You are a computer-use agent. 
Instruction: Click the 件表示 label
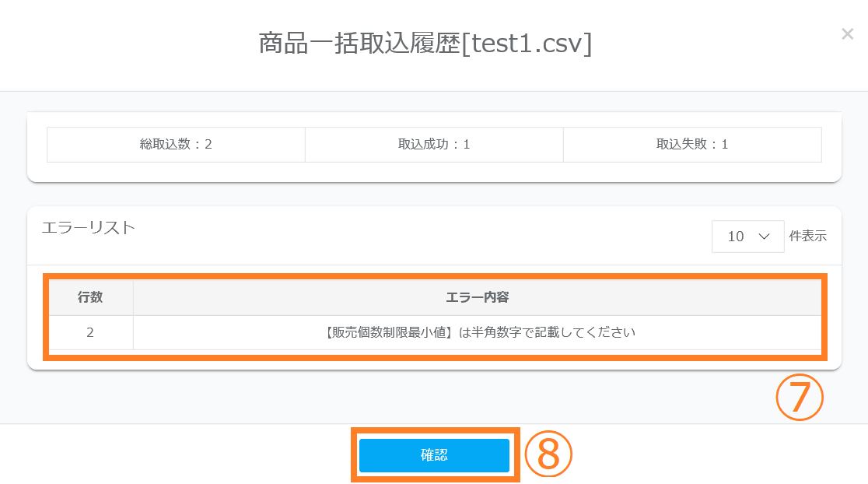click(x=808, y=237)
